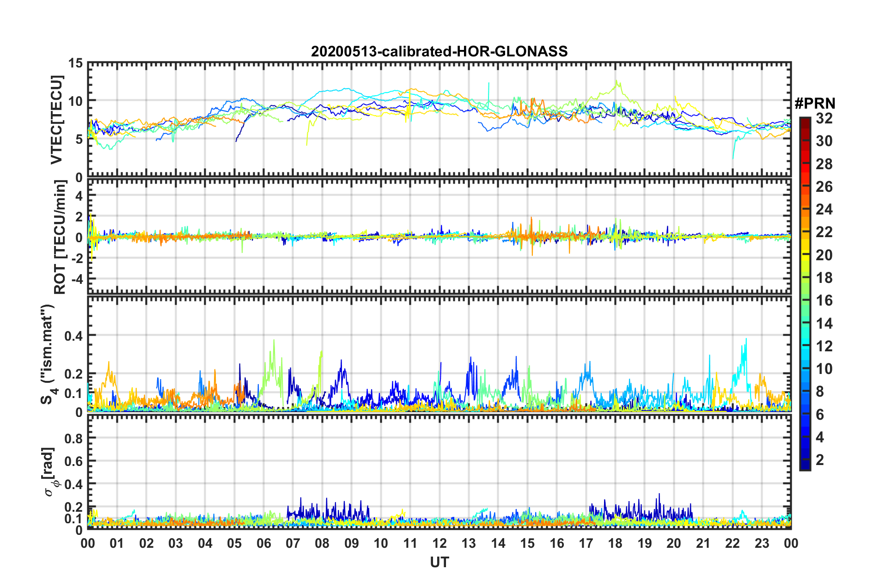Screen dimensions: 879x588
Task: Click VTEC axis tick label 15
Action: click(x=75, y=63)
